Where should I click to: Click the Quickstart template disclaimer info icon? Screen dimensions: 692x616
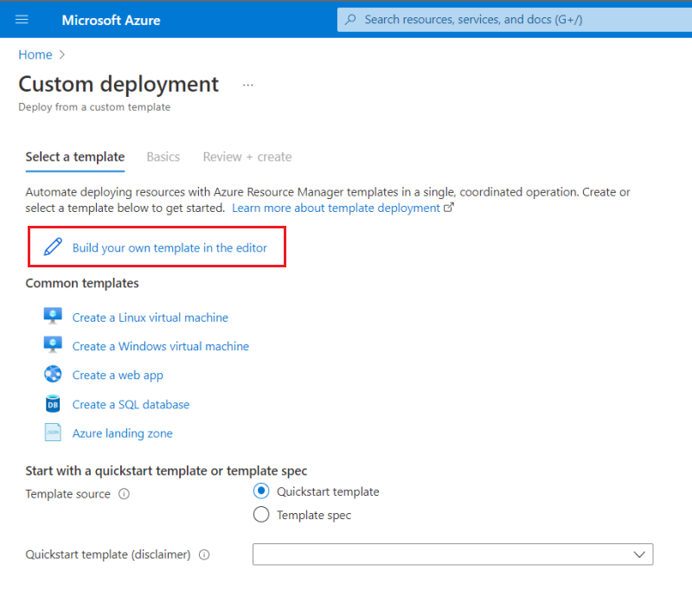tap(204, 555)
